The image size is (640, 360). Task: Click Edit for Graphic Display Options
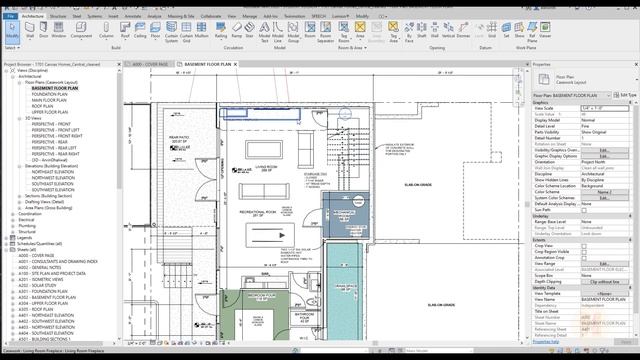coord(604,156)
